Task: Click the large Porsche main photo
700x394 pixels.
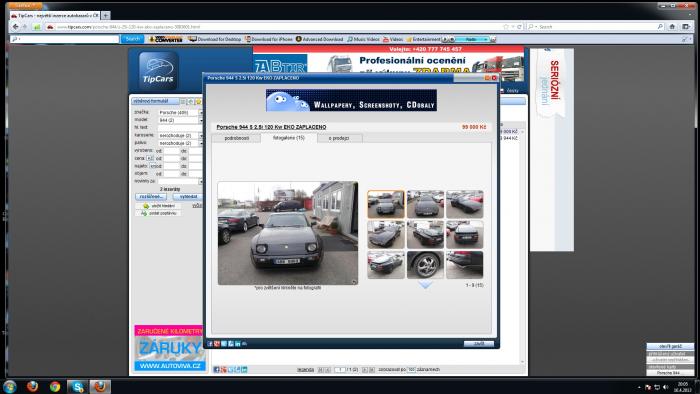Action: 288,233
